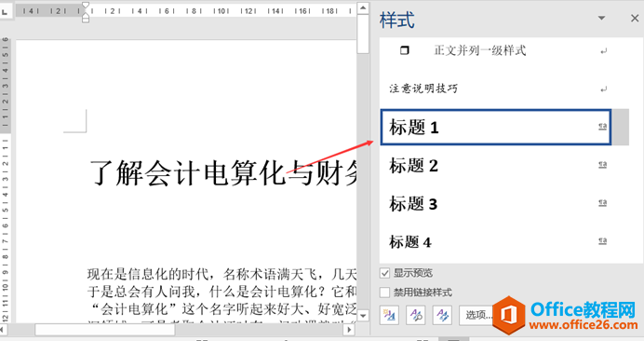
Task: Apply the 标题 1 style
Action: 496,127
